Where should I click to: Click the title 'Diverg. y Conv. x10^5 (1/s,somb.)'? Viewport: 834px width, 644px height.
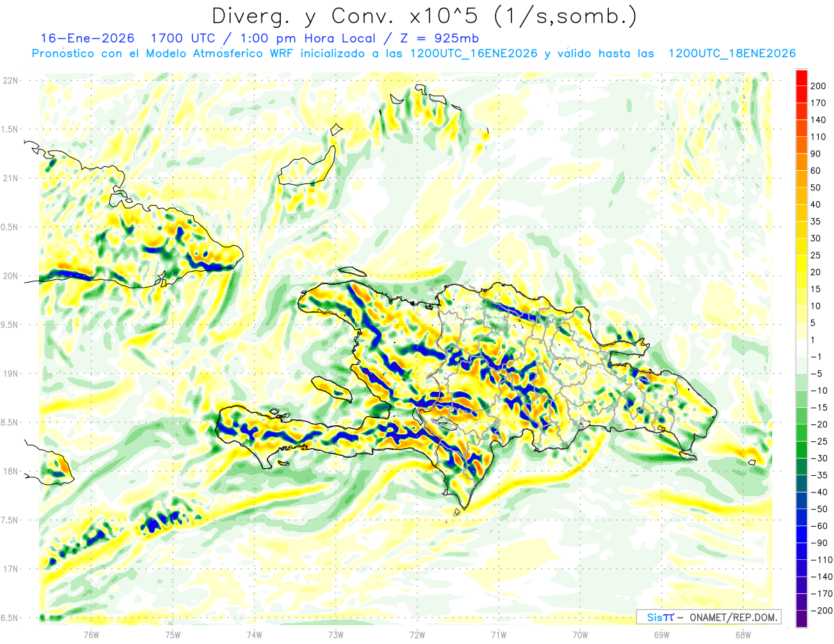coord(424,15)
